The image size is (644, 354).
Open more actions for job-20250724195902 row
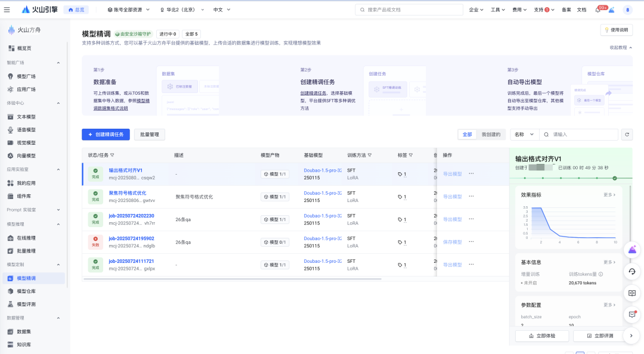pos(471,242)
